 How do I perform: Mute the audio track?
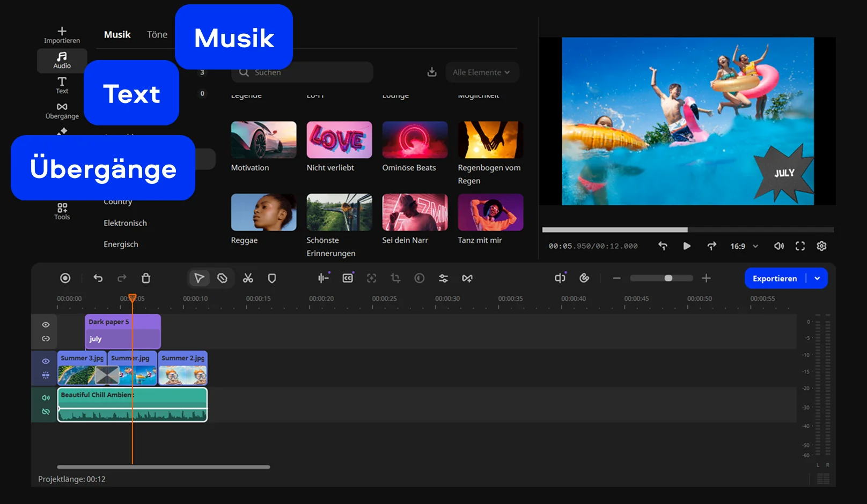tap(46, 397)
